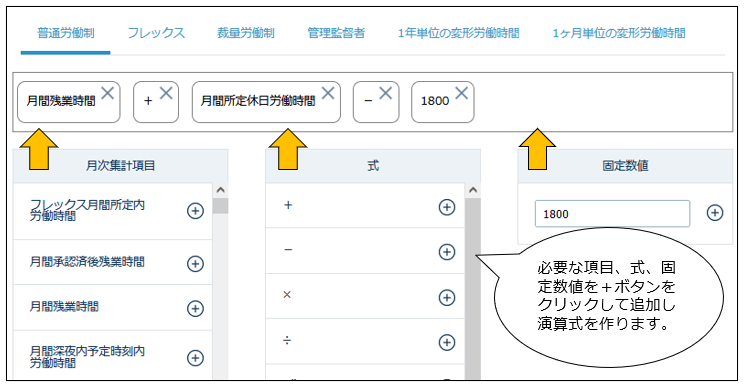Screen dimensions: 745x388
Task: Click the 月次集計項目 column header
Action: [x=120, y=166]
